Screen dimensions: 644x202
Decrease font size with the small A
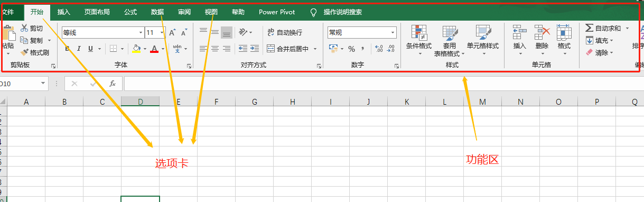click(x=184, y=33)
